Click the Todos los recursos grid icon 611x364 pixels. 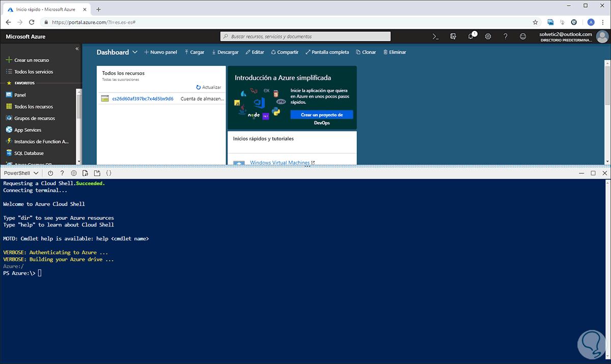pos(9,106)
